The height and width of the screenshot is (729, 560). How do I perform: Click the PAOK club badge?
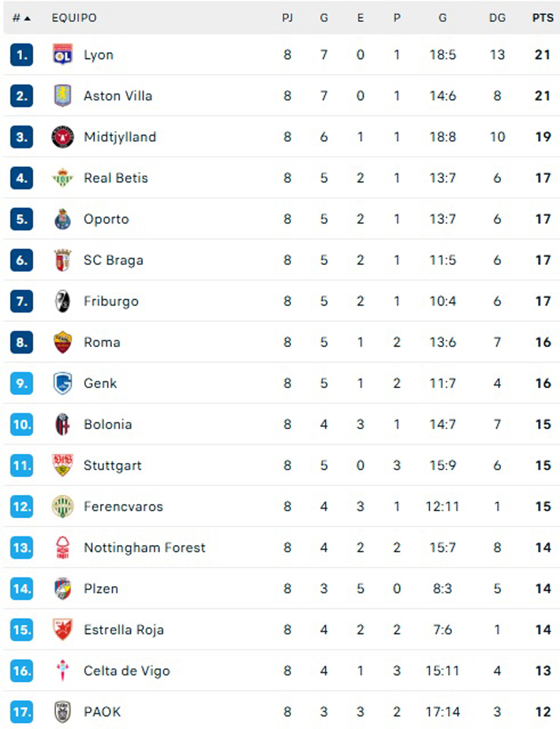[x=62, y=712]
